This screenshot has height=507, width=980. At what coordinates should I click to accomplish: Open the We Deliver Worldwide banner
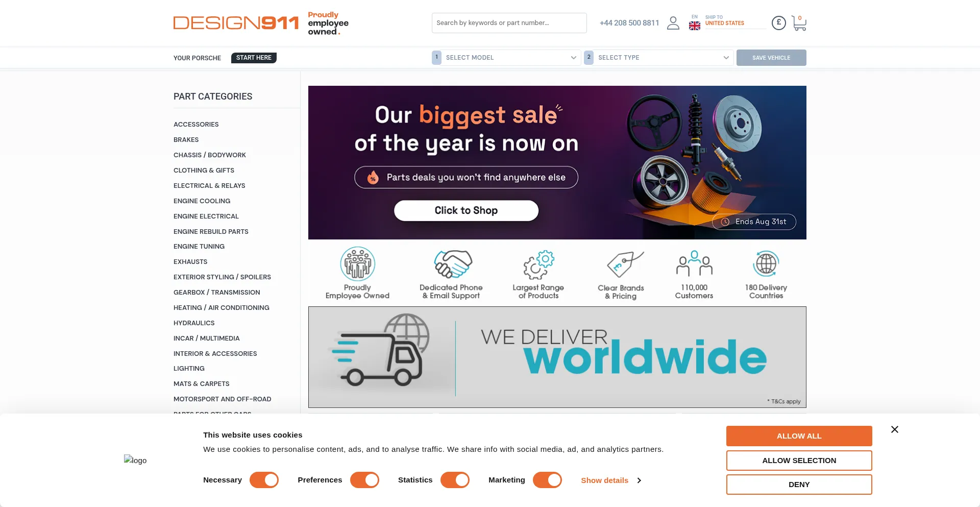[557, 357]
